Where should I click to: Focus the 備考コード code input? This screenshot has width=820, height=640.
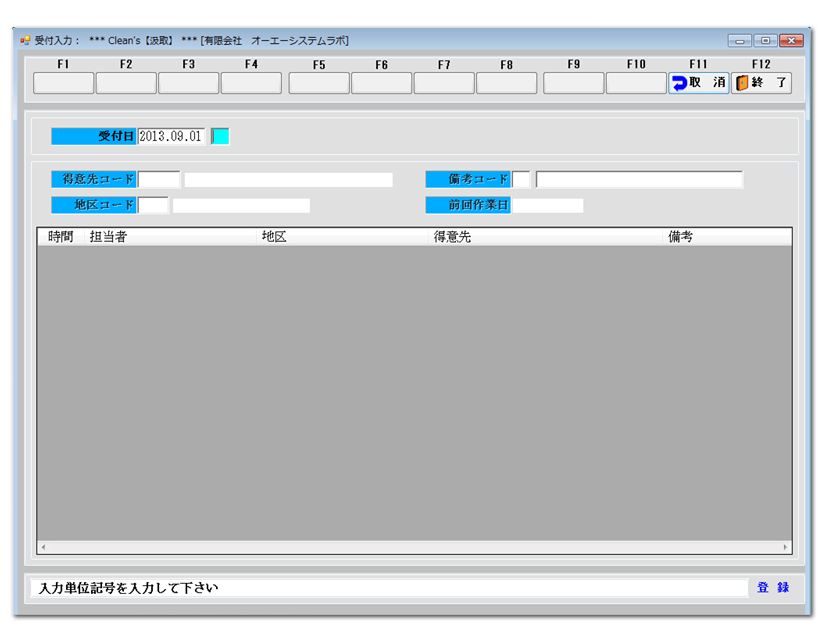(x=521, y=179)
